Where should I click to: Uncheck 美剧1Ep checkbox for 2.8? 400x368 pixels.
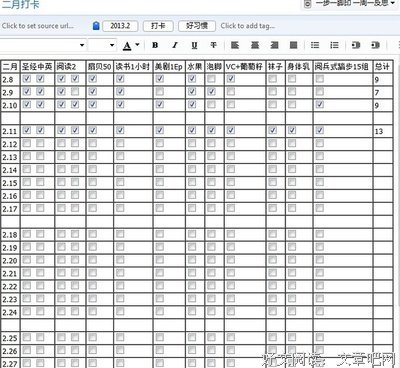click(x=160, y=79)
